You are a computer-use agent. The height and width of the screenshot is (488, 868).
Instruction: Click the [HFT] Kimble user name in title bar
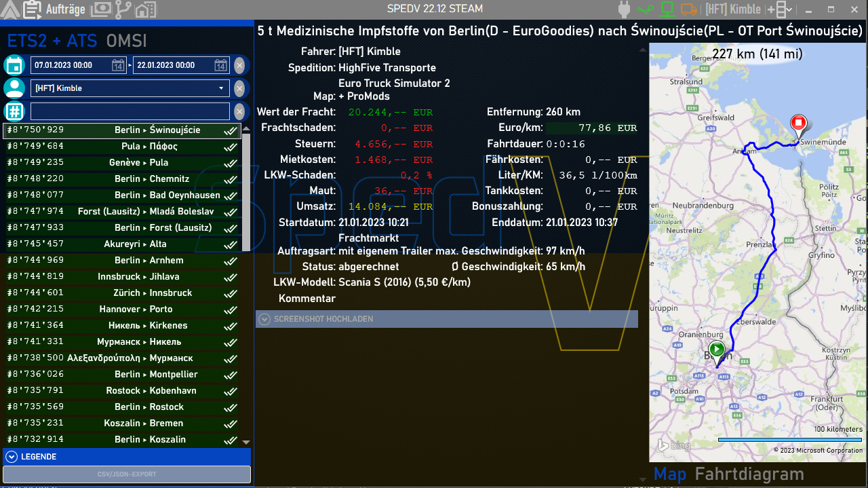(x=733, y=10)
